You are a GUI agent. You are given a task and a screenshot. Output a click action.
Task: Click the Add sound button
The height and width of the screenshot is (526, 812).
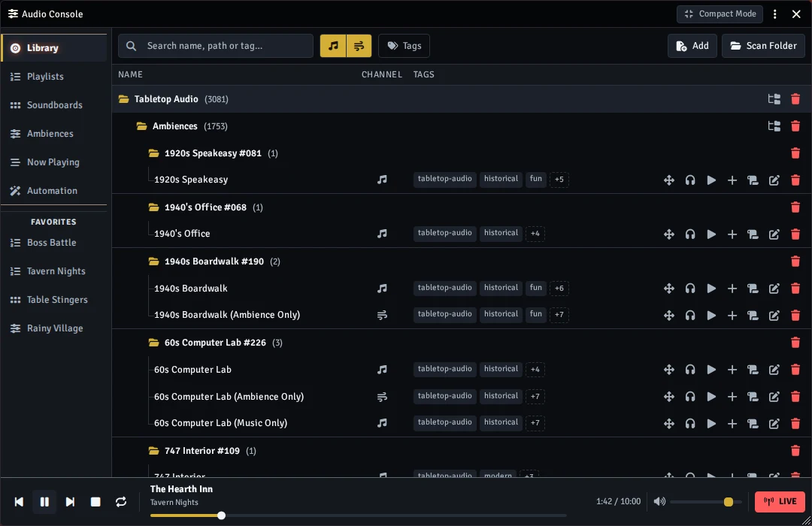tap(692, 46)
